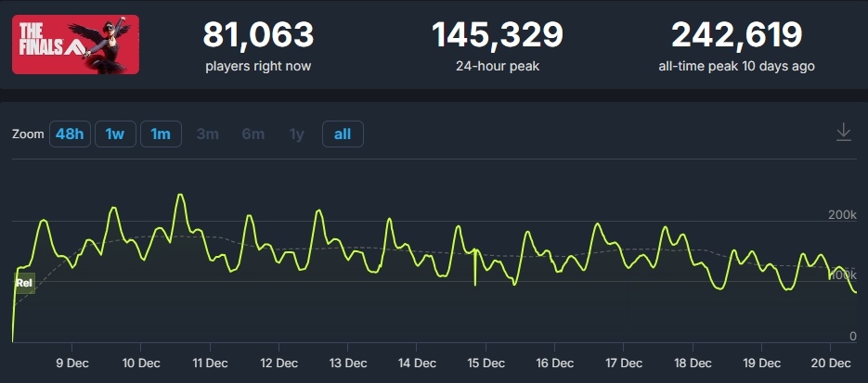Set chart zoom to 48h
Screen dimensions: 868x383
click(x=70, y=134)
